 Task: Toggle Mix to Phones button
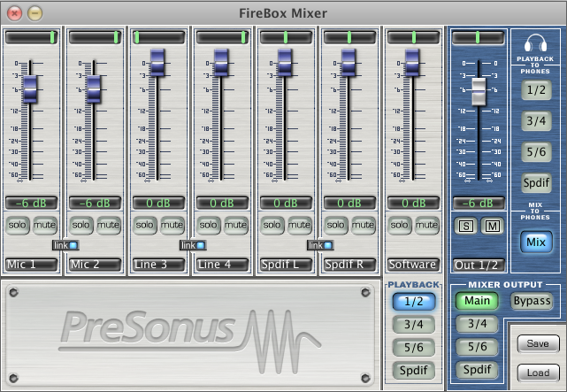pos(536,242)
